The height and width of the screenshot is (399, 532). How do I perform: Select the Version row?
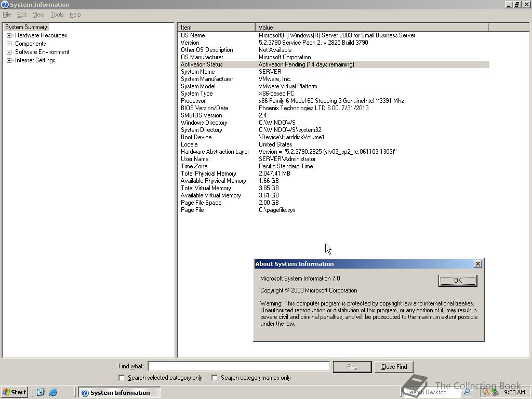(x=334, y=43)
